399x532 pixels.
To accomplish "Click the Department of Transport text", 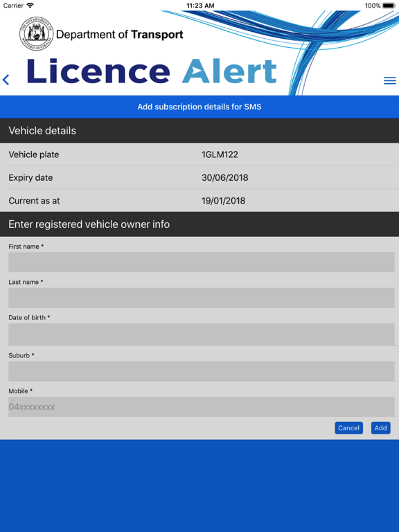I will point(119,34).
